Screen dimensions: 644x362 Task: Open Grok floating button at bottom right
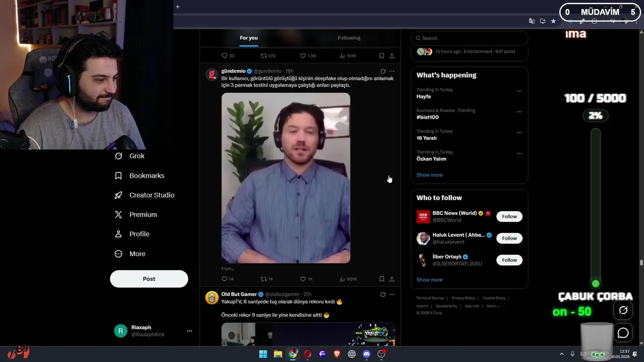(x=623, y=310)
